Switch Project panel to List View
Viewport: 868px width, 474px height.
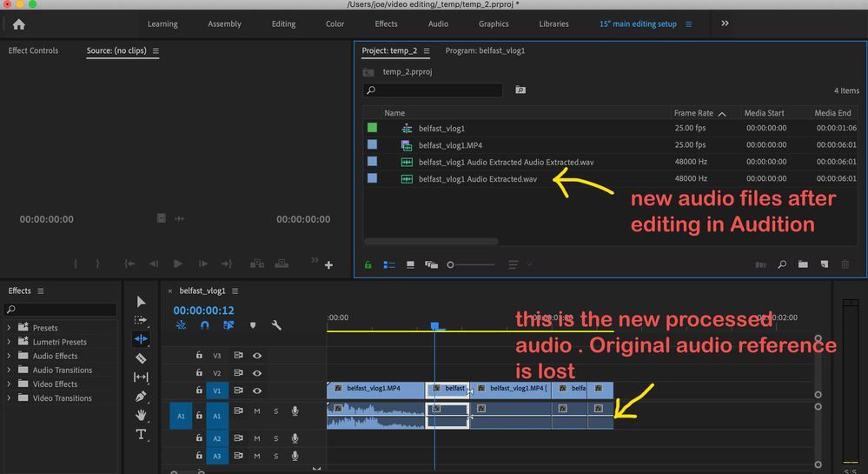(x=389, y=265)
